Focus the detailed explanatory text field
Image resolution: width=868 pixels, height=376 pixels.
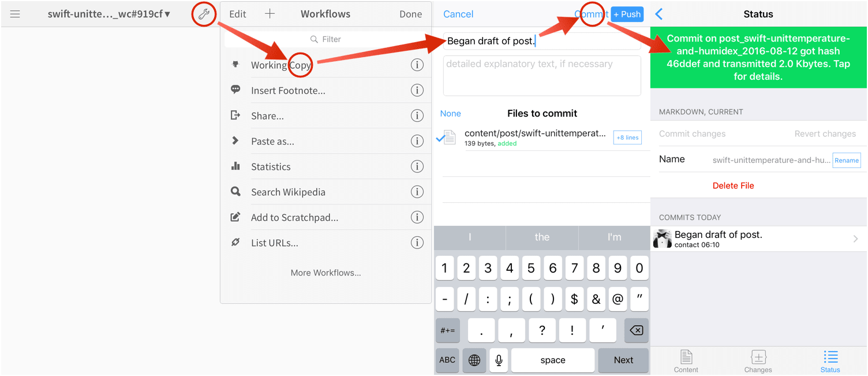(x=542, y=75)
